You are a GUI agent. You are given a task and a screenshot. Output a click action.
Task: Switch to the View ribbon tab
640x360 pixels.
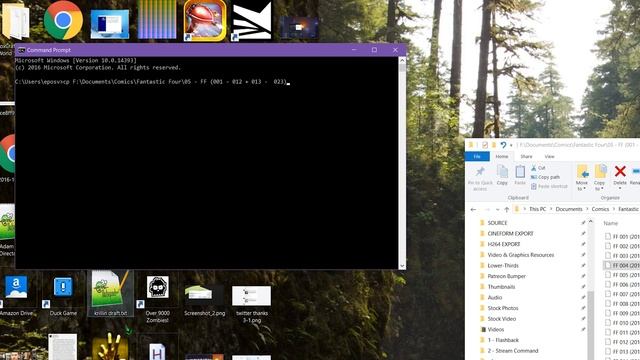[549, 156]
